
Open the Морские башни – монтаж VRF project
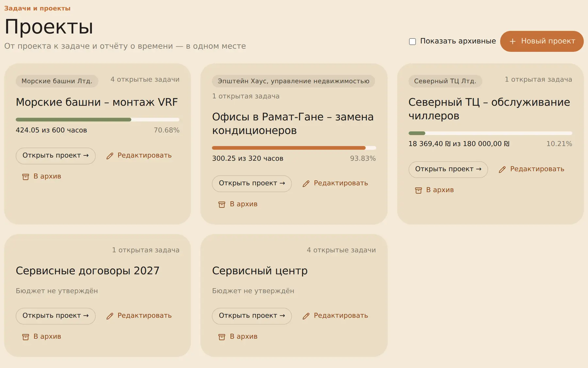coord(56,156)
